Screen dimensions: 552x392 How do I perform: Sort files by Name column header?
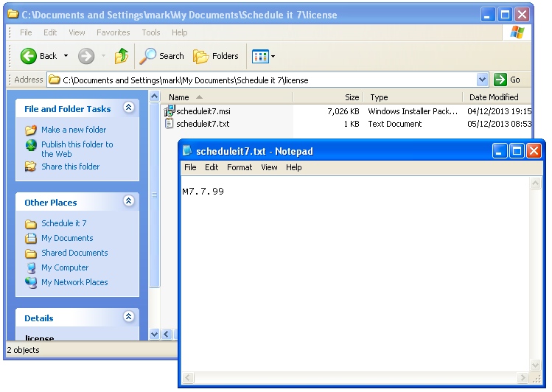[x=226, y=97]
